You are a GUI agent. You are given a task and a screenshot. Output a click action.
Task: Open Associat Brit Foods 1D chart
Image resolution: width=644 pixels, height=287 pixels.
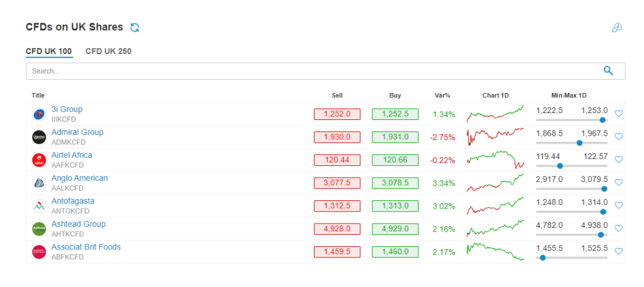[496, 252]
